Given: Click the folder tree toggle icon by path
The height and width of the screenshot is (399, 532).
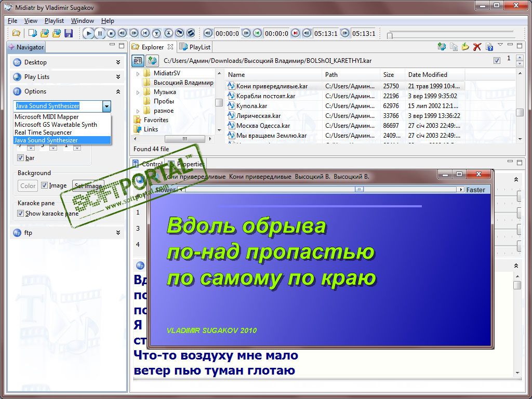Looking at the screenshot, I should coord(138,61).
